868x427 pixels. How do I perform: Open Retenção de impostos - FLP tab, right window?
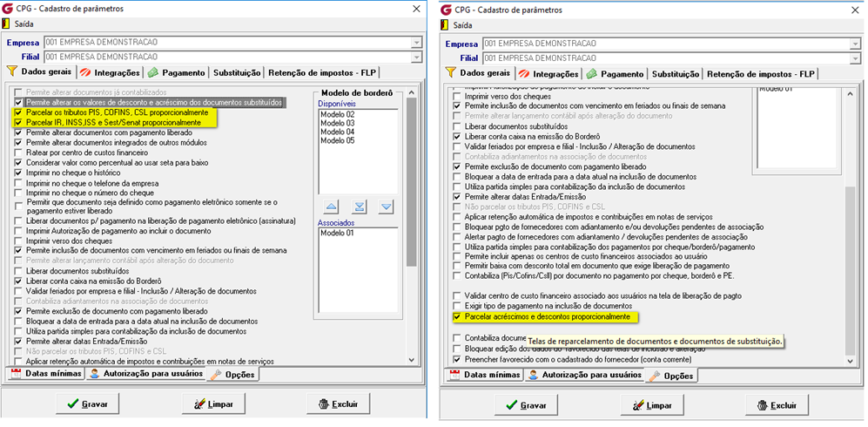761,74
